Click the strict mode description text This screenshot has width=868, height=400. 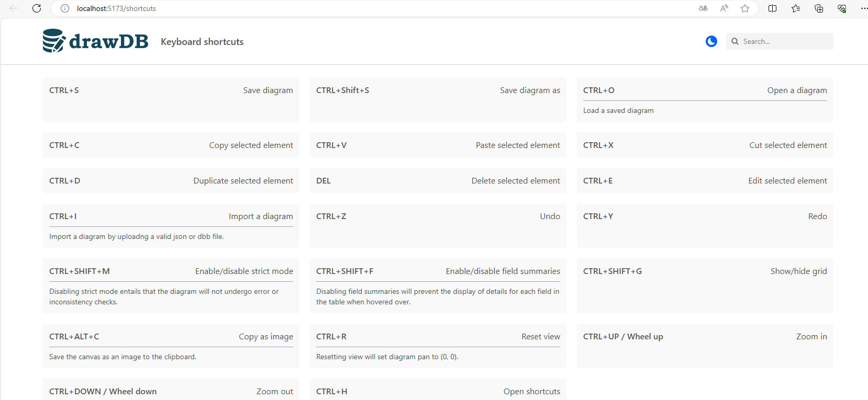coord(164,297)
